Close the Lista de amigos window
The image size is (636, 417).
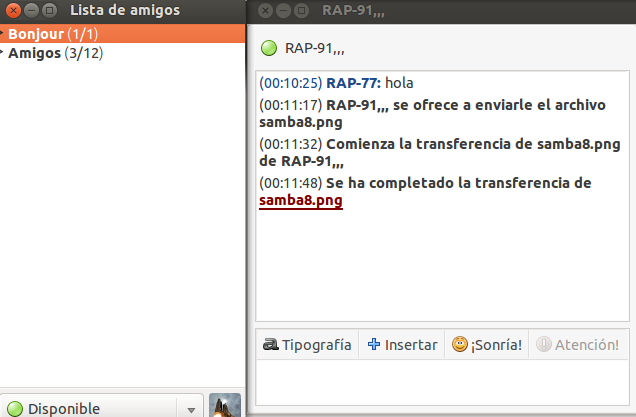13,10
